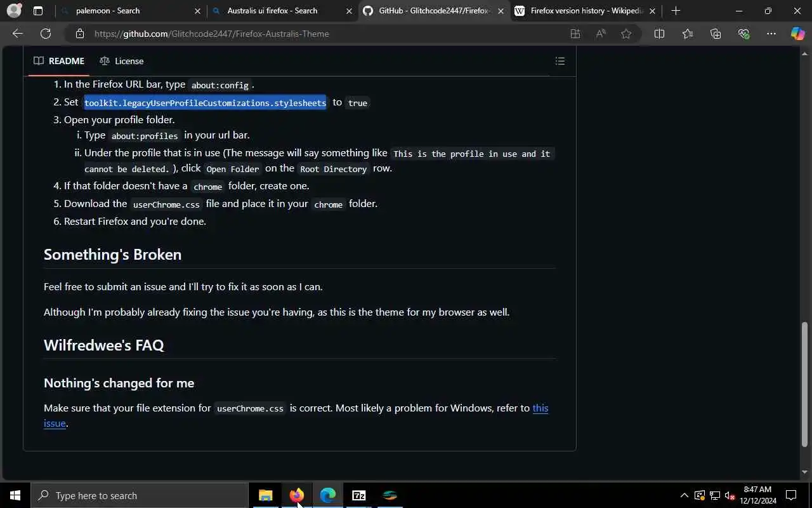Image resolution: width=812 pixels, height=508 pixels.
Task: Select the GitHub Firefox-Australis-Theme tab
Action: pos(435,11)
